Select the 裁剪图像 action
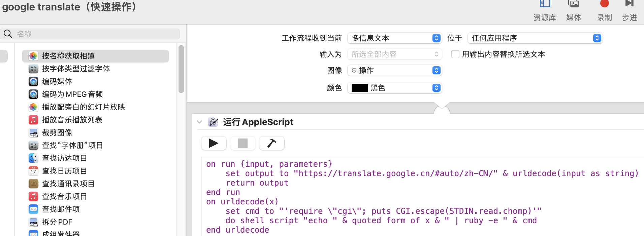Image resolution: width=644 pixels, height=236 pixels. click(x=95, y=133)
